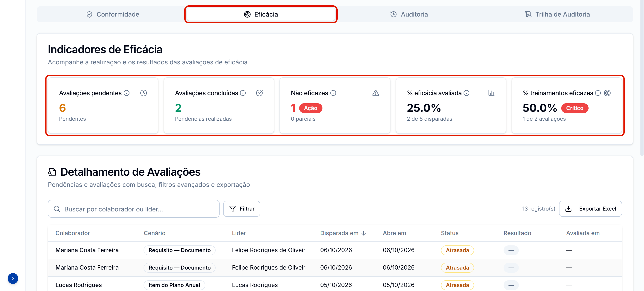Click Líder column header
This screenshot has width=644, height=291.
[239, 233]
